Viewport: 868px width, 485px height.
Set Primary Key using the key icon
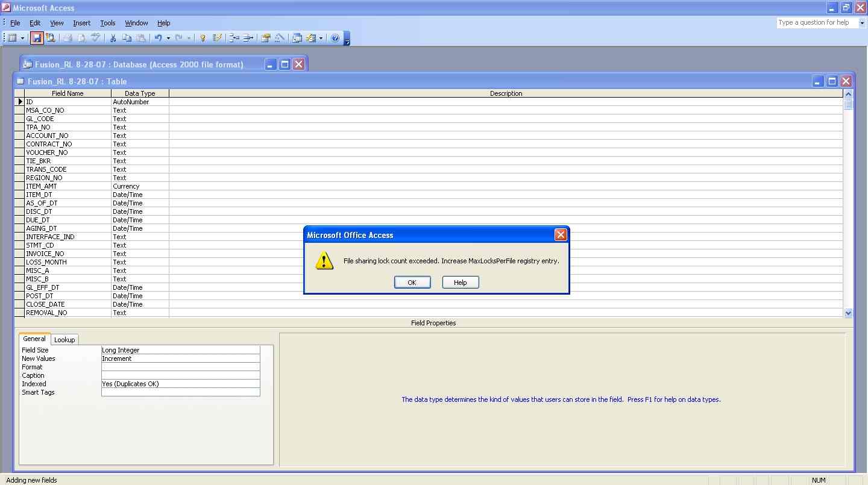click(x=203, y=38)
